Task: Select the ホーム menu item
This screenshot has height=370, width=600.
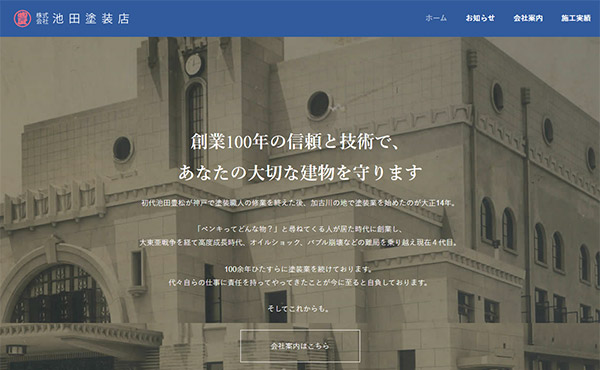Action: pyautogui.click(x=436, y=18)
